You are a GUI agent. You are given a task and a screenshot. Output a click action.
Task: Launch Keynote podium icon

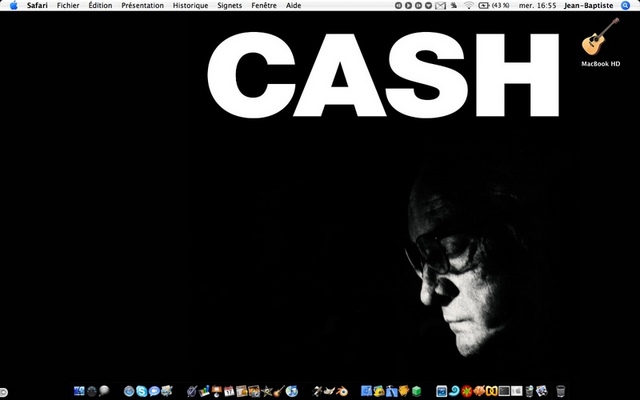(x=217, y=391)
